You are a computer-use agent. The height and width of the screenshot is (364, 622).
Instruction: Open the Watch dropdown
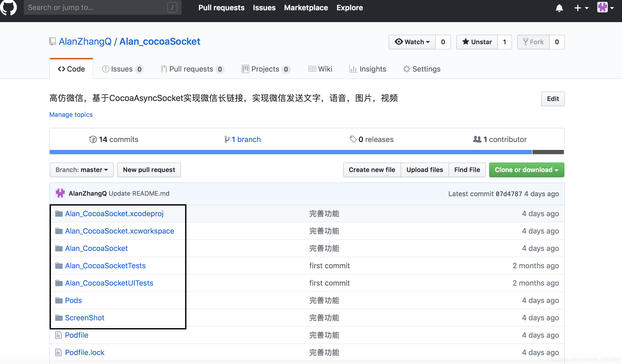(x=412, y=42)
